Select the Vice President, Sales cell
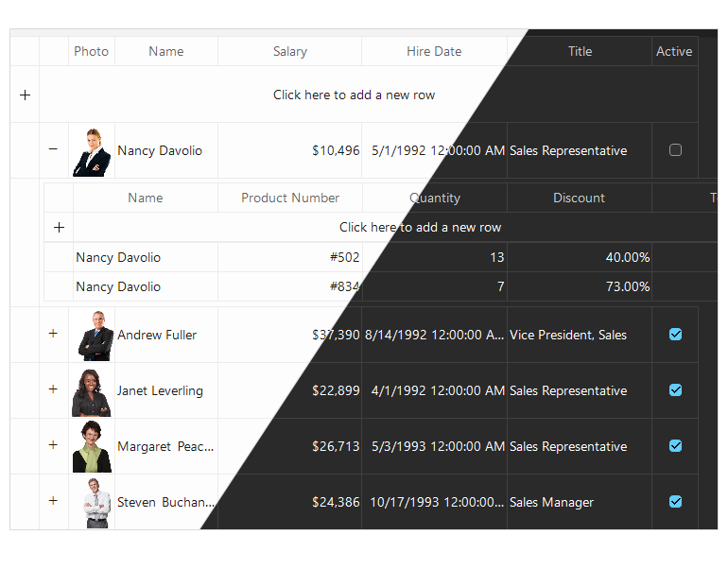Viewport: 728px width, 587px height. click(580, 335)
